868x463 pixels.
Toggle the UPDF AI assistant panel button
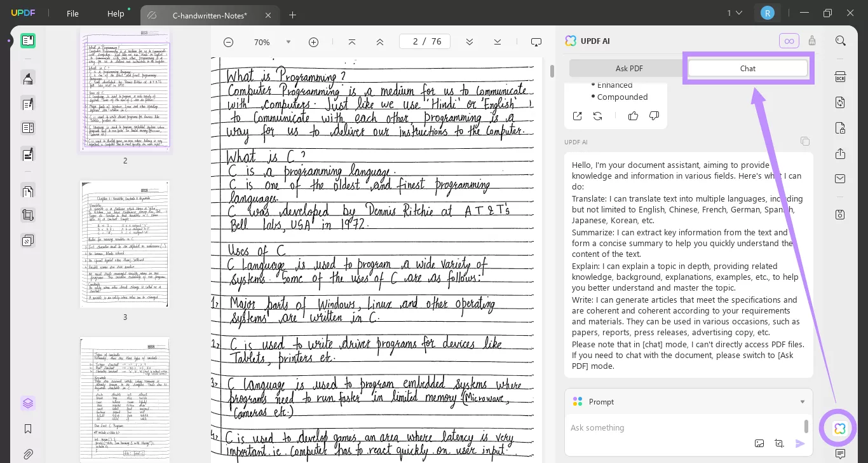[x=839, y=429]
